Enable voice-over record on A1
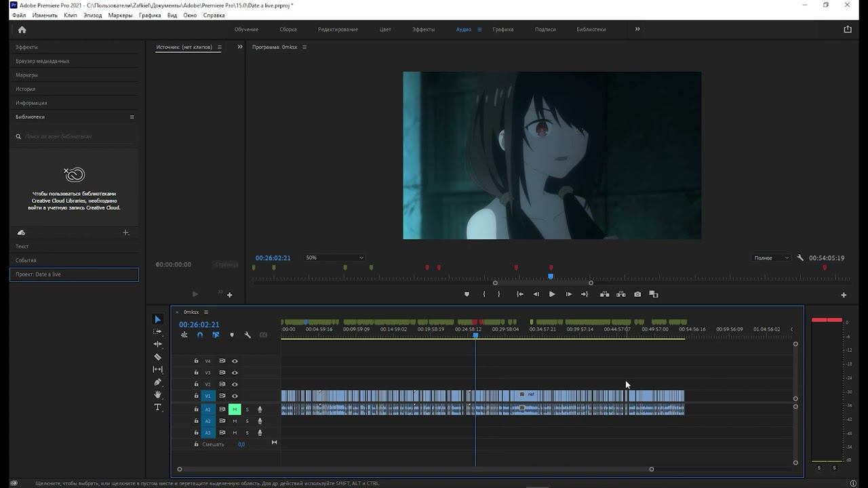Viewport: 868px width, 488px height. (260, 409)
